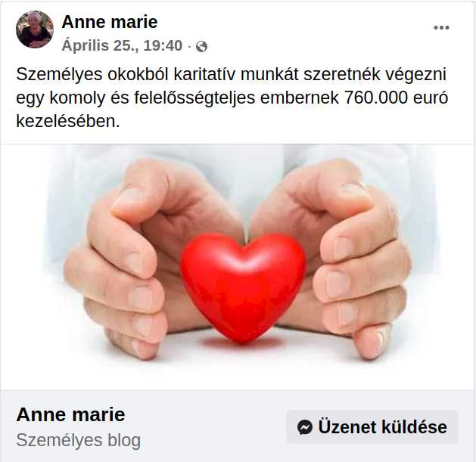Screen dimensions: 476x462
Task: Click the 760.000 euró amount in post text
Action: click(x=396, y=98)
